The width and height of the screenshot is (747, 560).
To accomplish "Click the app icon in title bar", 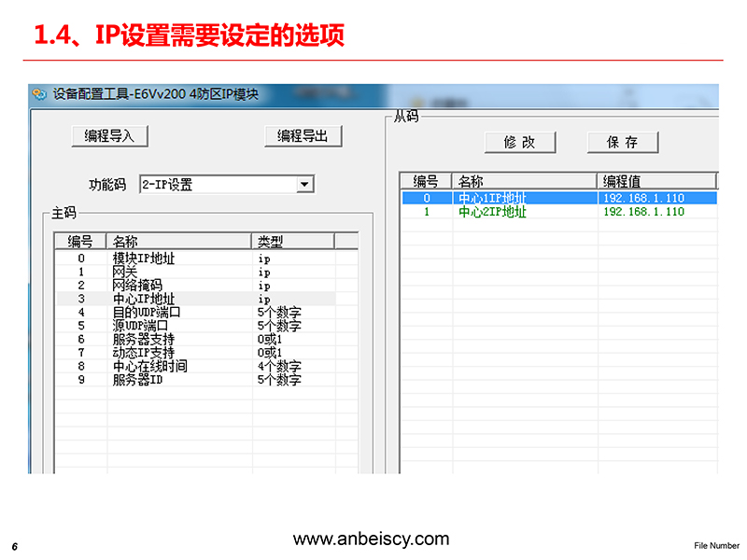I will click(39, 94).
